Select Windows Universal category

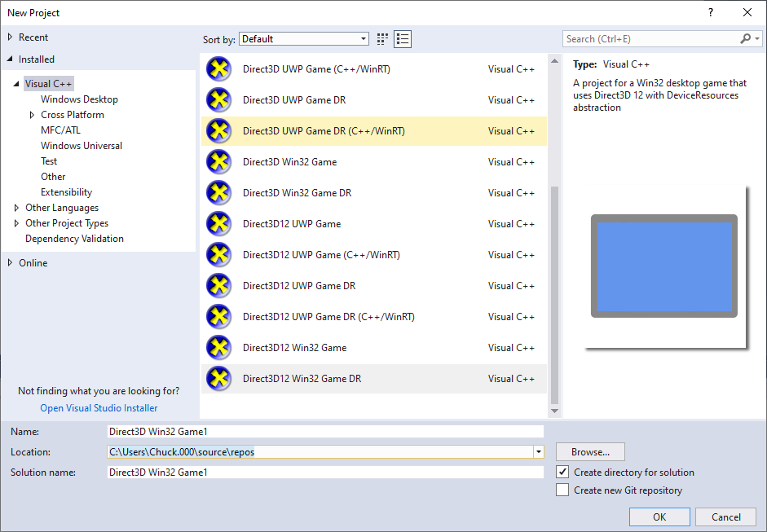[82, 146]
